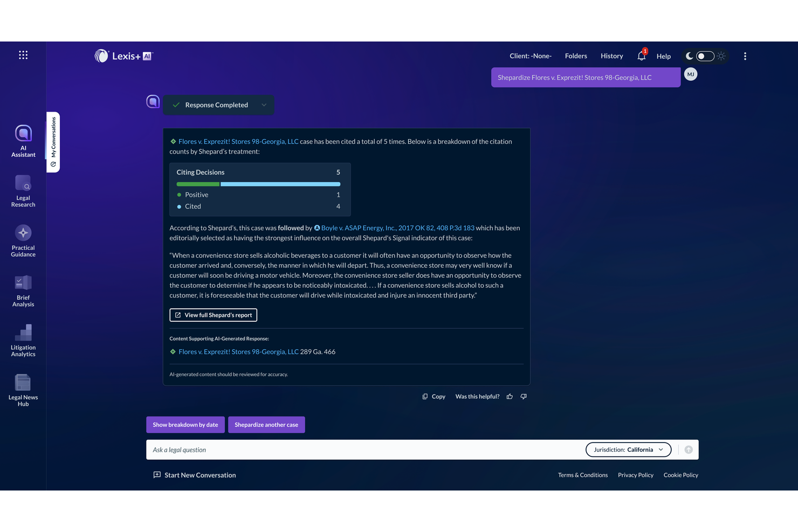
Task: Change the jurisdiction from California
Action: coord(628,449)
